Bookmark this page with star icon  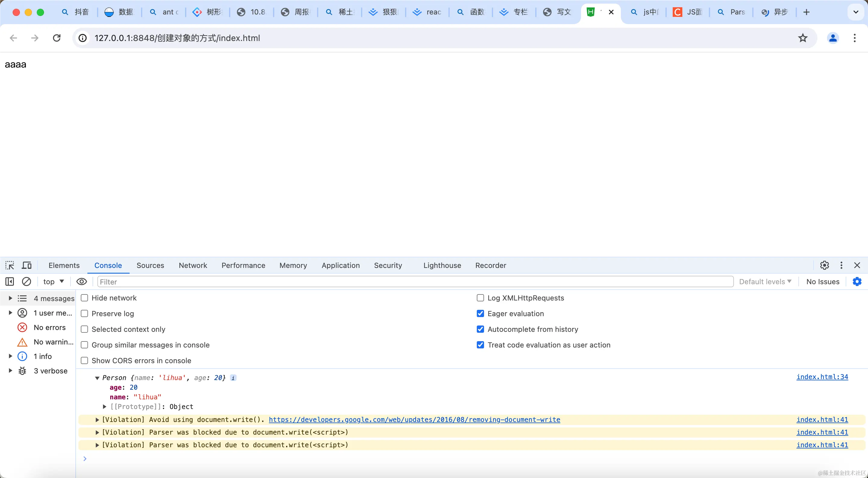coord(803,38)
